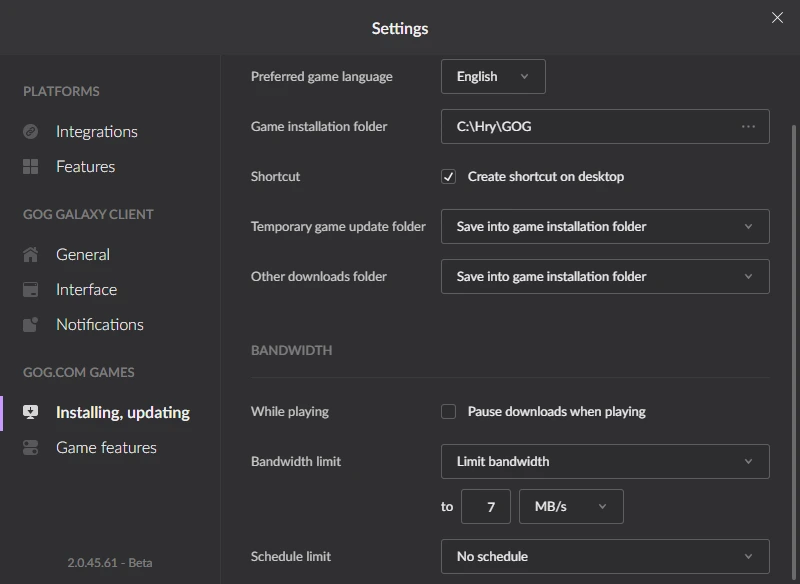Click the BANDWIDTH section heading
The height and width of the screenshot is (584, 800).
click(291, 350)
